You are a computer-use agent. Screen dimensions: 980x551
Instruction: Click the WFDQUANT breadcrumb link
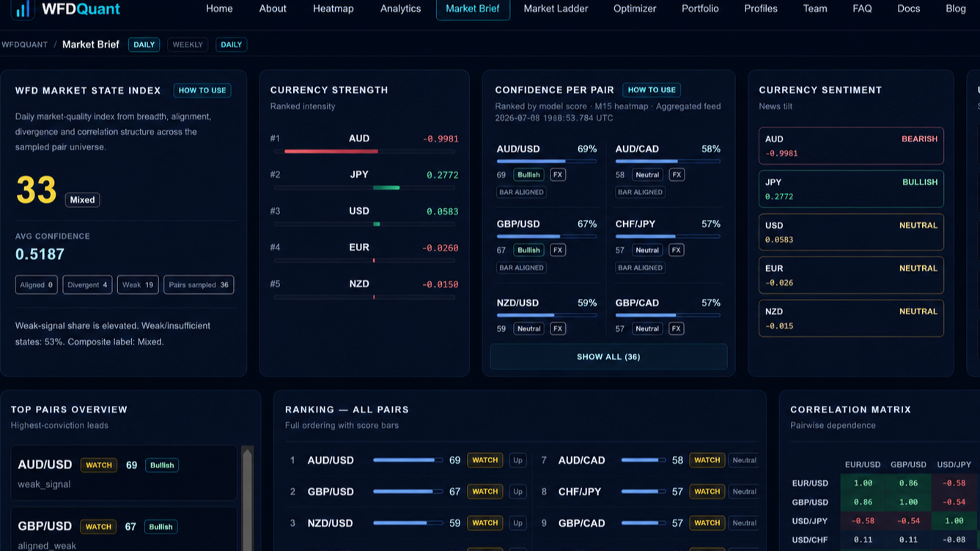24,45
